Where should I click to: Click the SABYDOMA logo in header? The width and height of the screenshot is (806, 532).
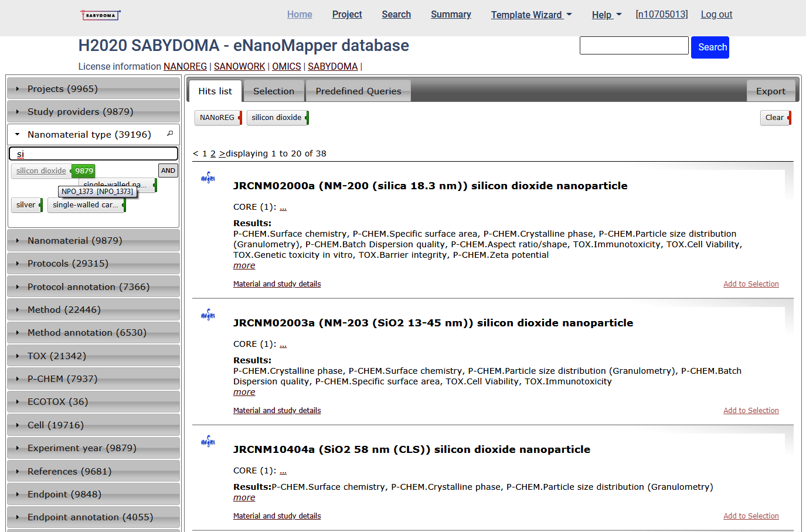(x=100, y=15)
